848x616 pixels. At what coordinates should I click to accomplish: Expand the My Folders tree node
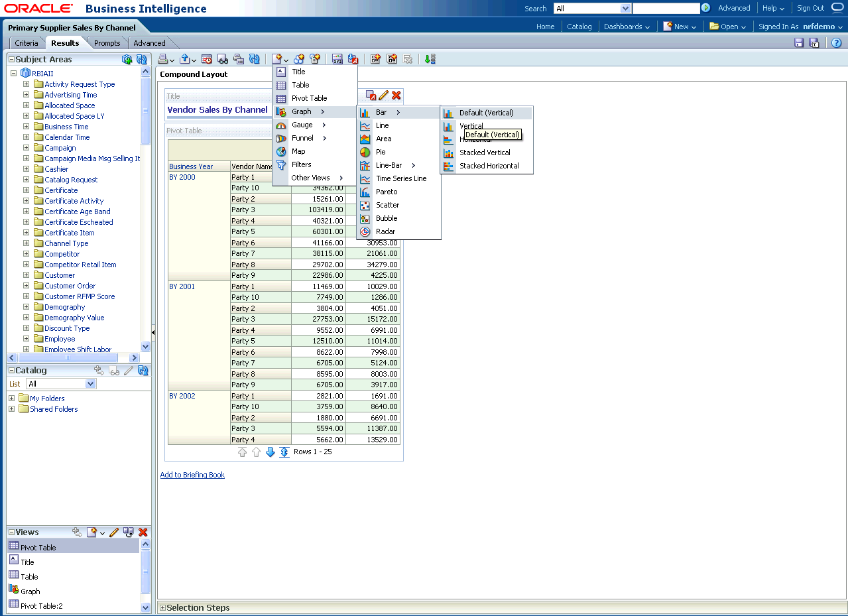(x=11, y=399)
